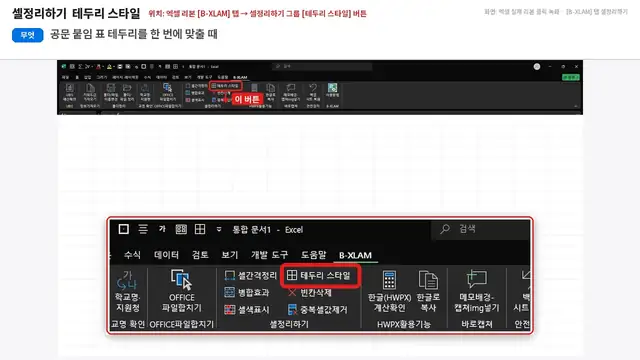
Task: Click 테두리 스타일 in the enlarged ribbon view
Action: (x=319, y=276)
